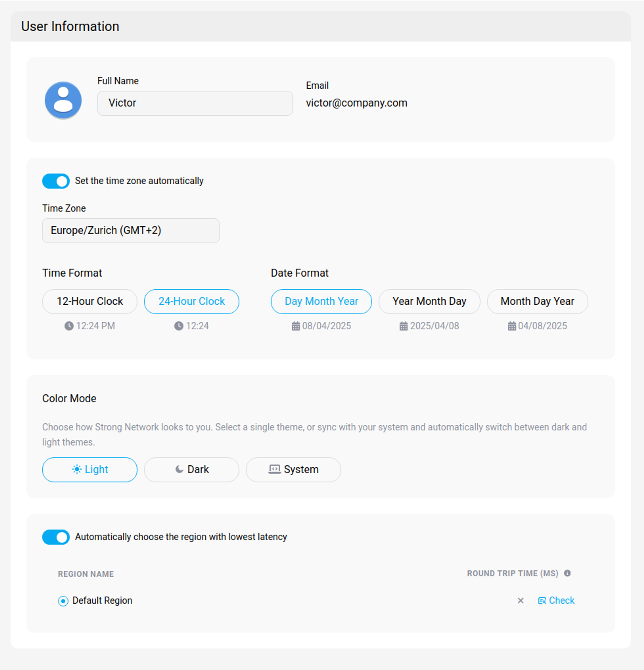The height and width of the screenshot is (670, 644).
Task: Switch color mode to System
Action: tap(293, 469)
